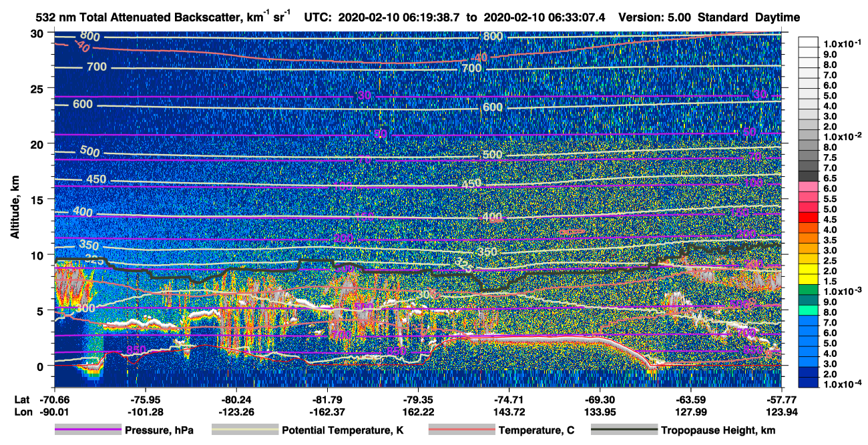Select longitude value -123.26
Image resolution: width=868 pixels, height=445 pixels.
click(x=236, y=412)
